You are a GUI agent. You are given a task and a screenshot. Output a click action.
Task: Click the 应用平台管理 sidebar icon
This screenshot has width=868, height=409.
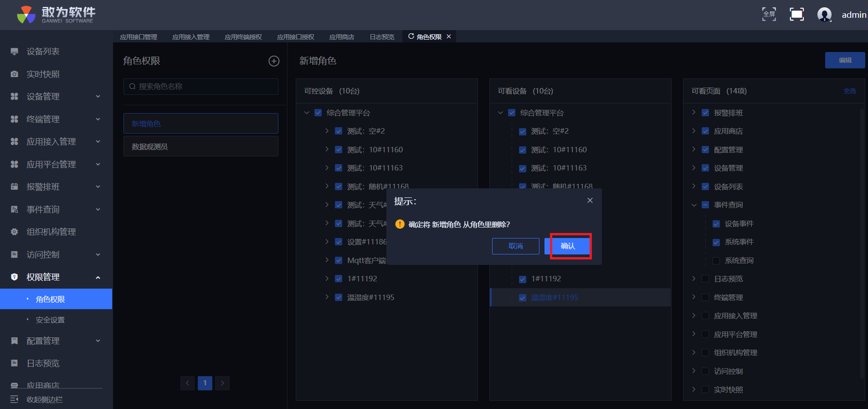coord(15,164)
